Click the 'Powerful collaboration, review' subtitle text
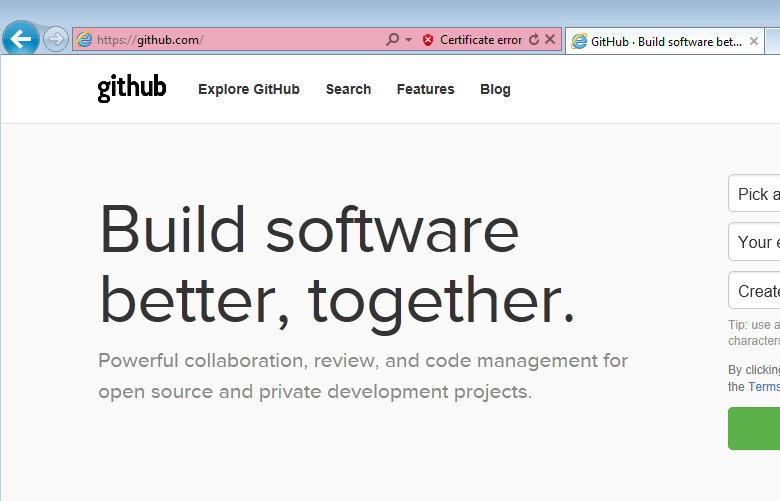Viewport: 780px width, 501px height. point(363,376)
